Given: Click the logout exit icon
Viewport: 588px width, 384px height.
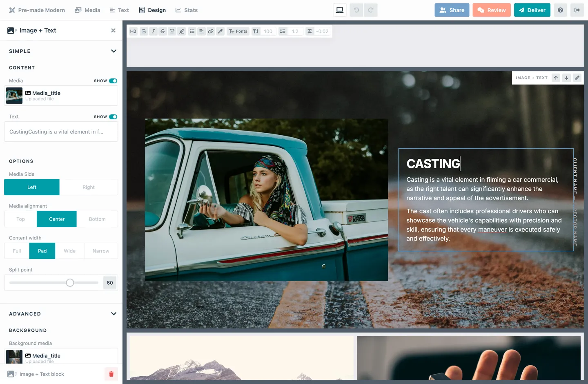Looking at the screenshot, I should pos(577,10).
